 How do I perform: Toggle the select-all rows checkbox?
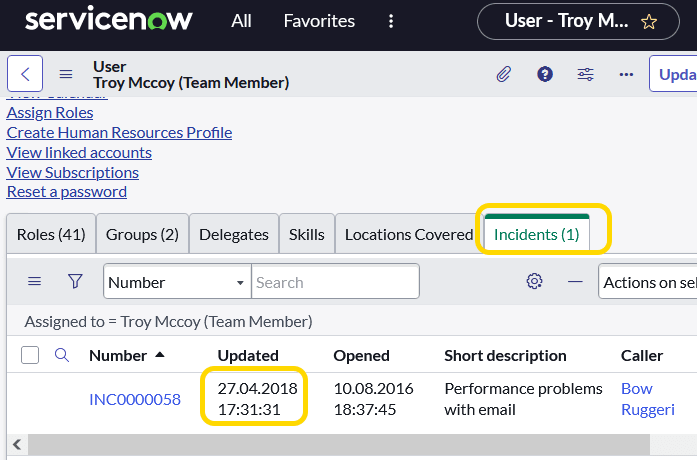pos(30,355)
